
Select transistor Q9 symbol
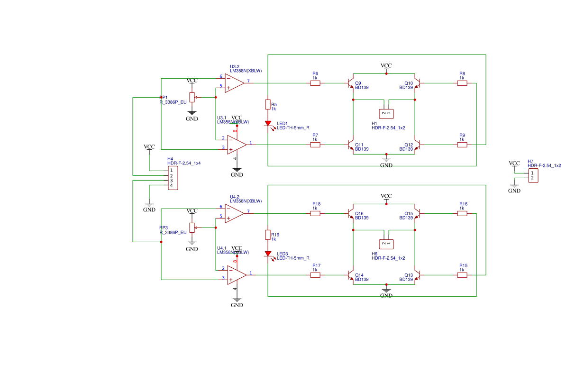(350, 83)
